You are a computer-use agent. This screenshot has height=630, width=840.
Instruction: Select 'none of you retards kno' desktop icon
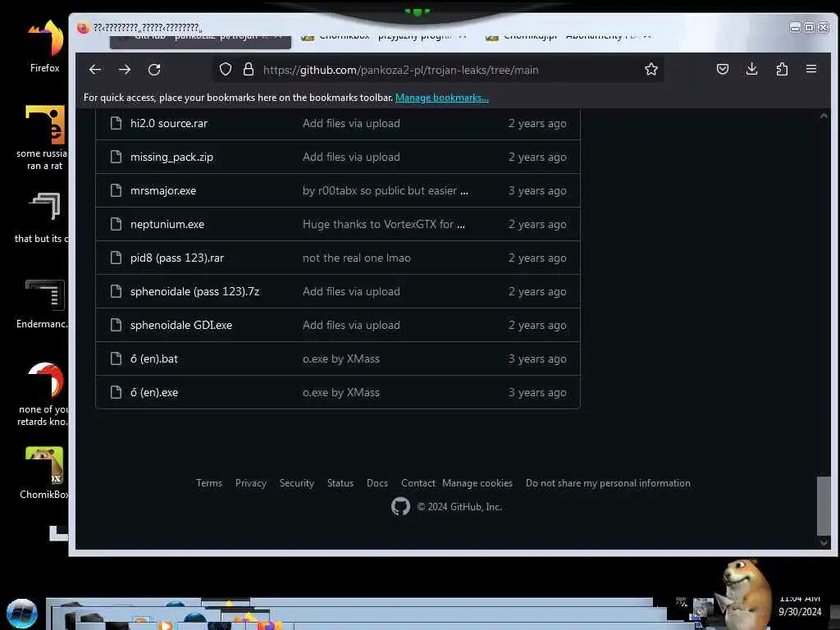(43, 395)
